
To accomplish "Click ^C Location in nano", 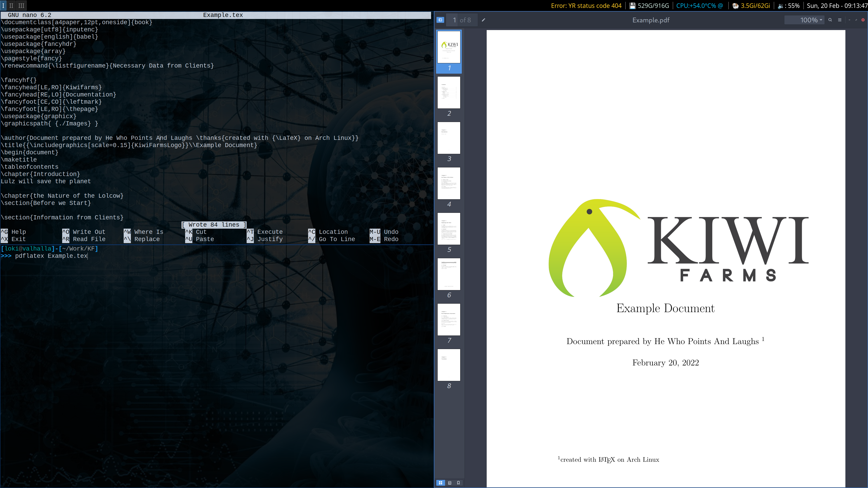I will click(x=328, y=232).
